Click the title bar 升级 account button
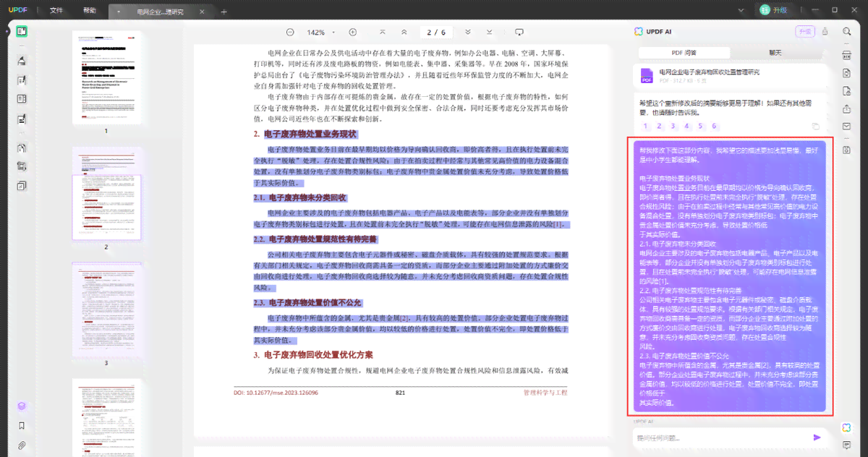Viewport: 868px width, 457px height. click(x=774, y=10)
